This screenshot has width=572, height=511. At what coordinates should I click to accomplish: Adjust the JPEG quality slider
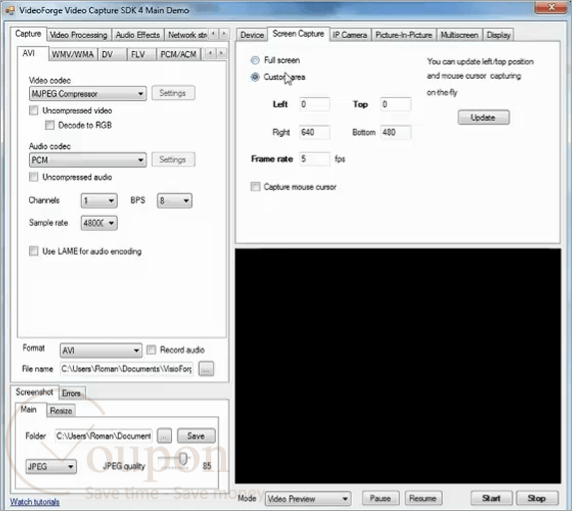pos(183,460)
